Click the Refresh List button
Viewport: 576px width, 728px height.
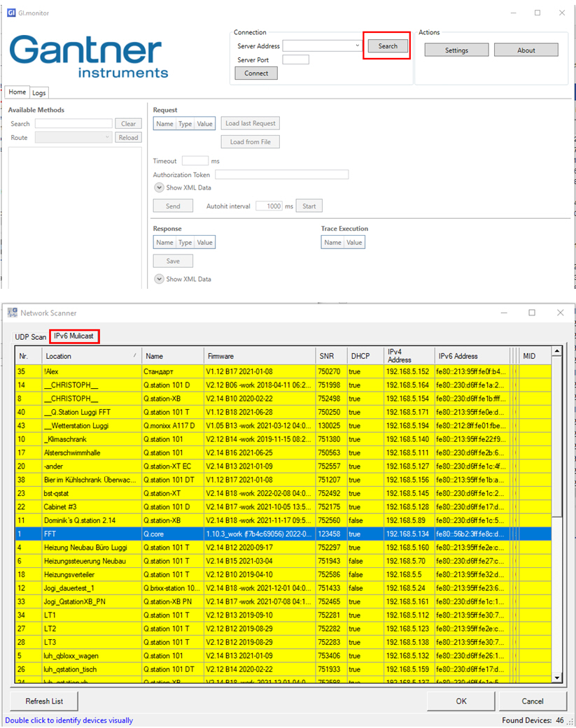tap(43, 701)
